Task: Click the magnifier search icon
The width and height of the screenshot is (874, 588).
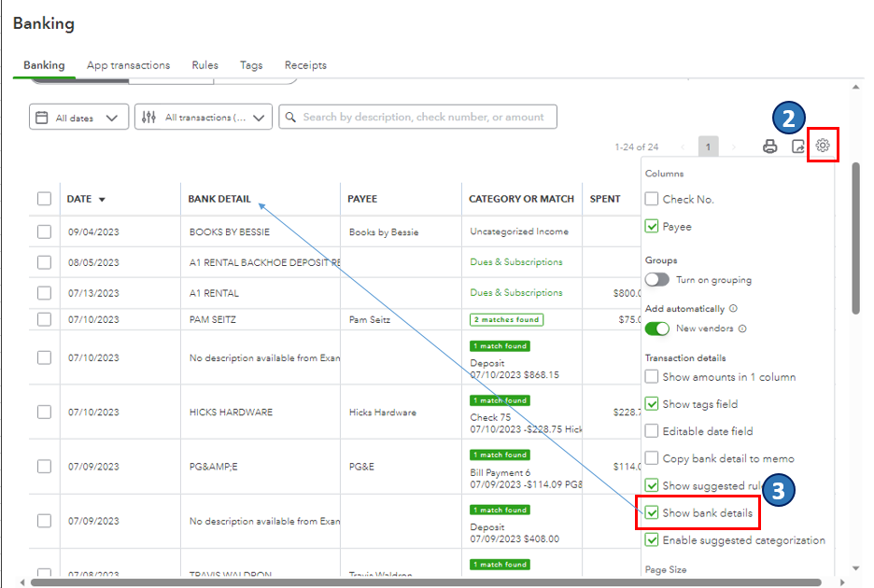Action: [290, 117]
